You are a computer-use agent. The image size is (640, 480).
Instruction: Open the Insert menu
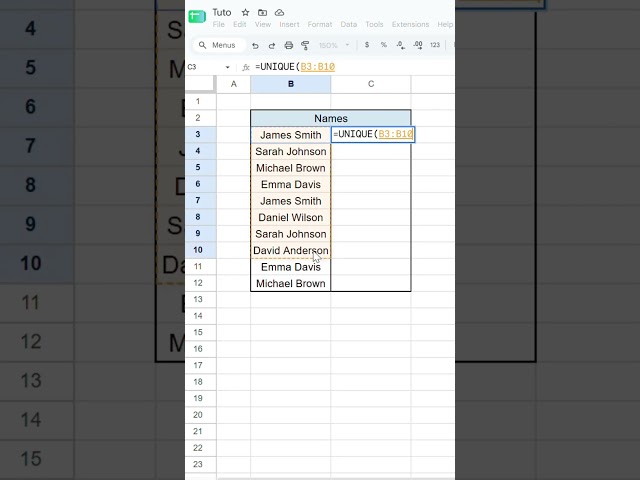(x=289, y=24)
